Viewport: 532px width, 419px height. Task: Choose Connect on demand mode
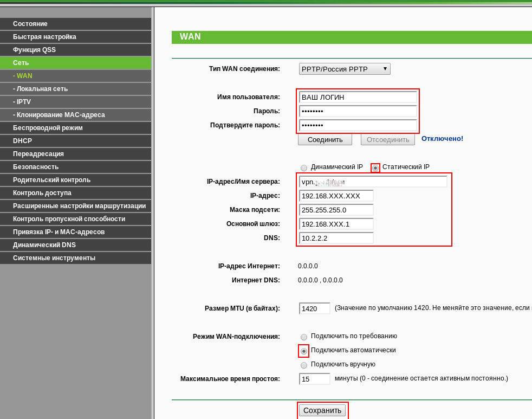[304, 337]
